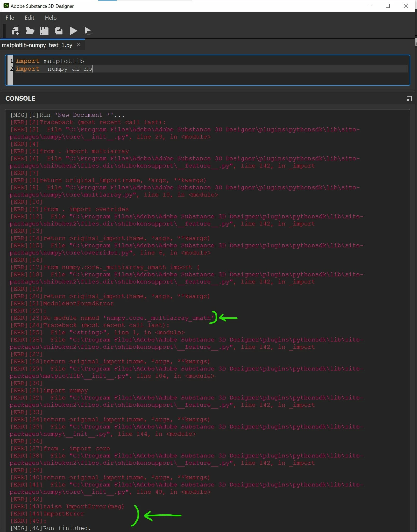Create a new script document
417x532 pixels.
15,31
